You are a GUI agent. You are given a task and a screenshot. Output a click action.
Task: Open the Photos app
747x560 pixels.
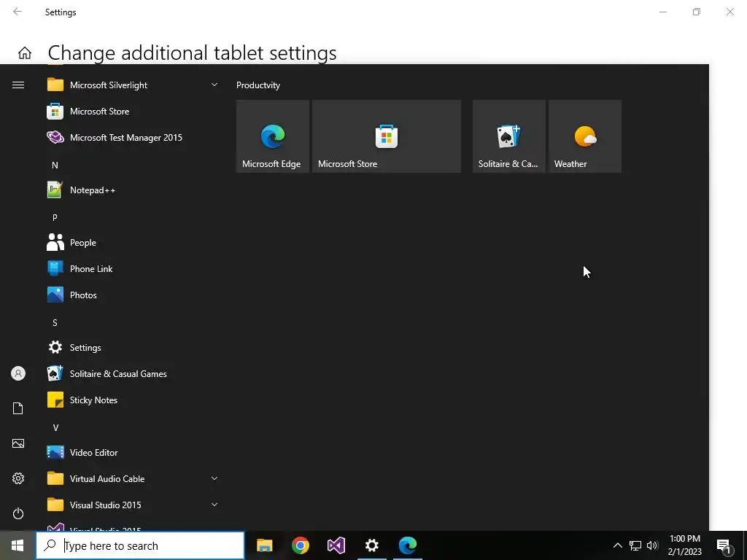pos(133,295)
